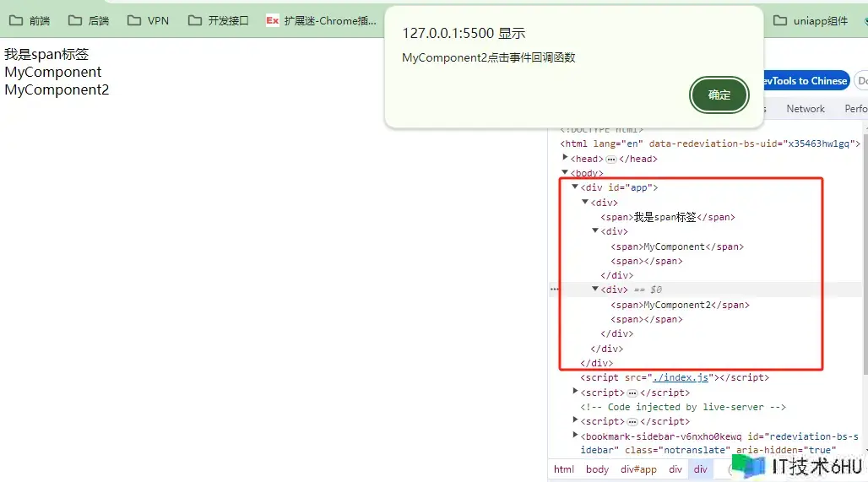Collapse the div id="app" node
This screenshot has height=482, width=868.
576,187
